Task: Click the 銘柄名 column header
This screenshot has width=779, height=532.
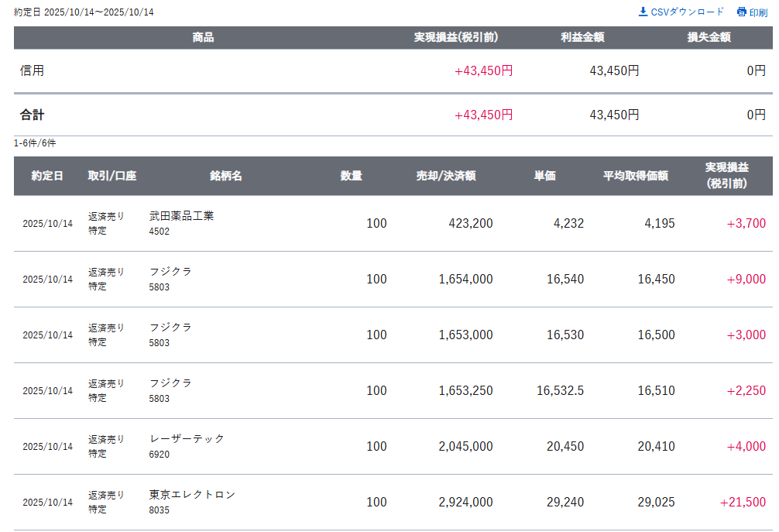Action: 225,176
